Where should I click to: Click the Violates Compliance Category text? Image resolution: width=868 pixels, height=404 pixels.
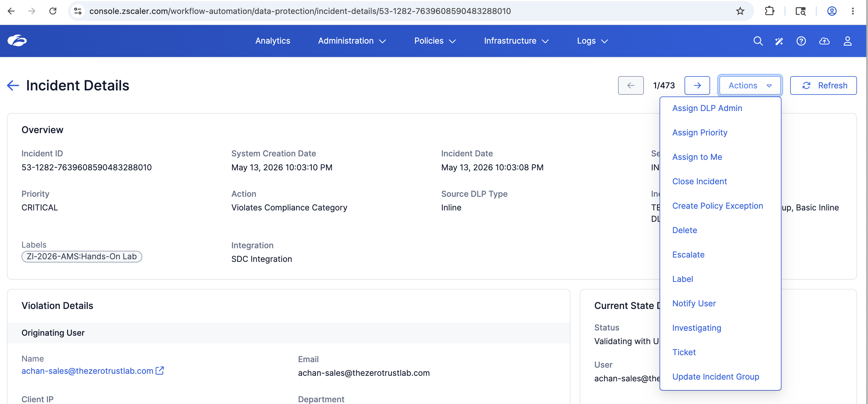point(289,208)
